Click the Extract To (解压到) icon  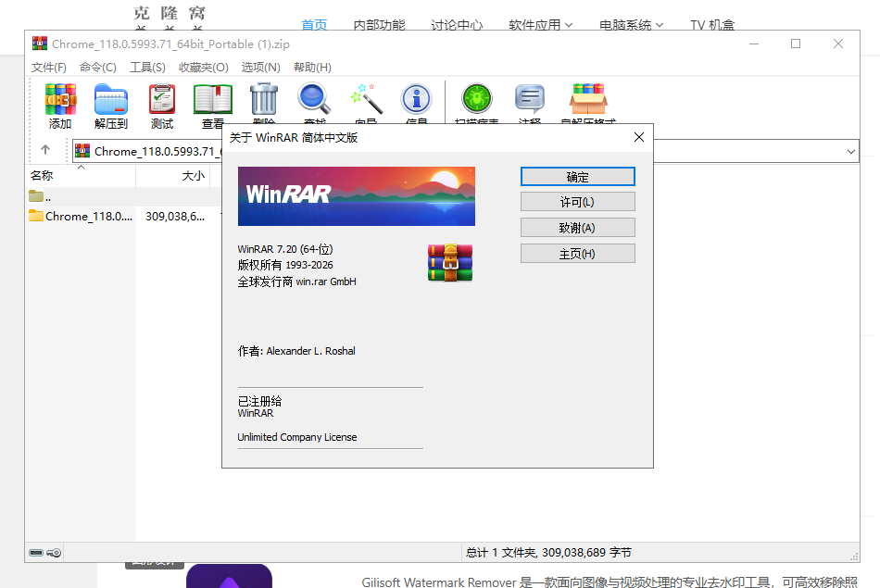(x=111, y=99)
